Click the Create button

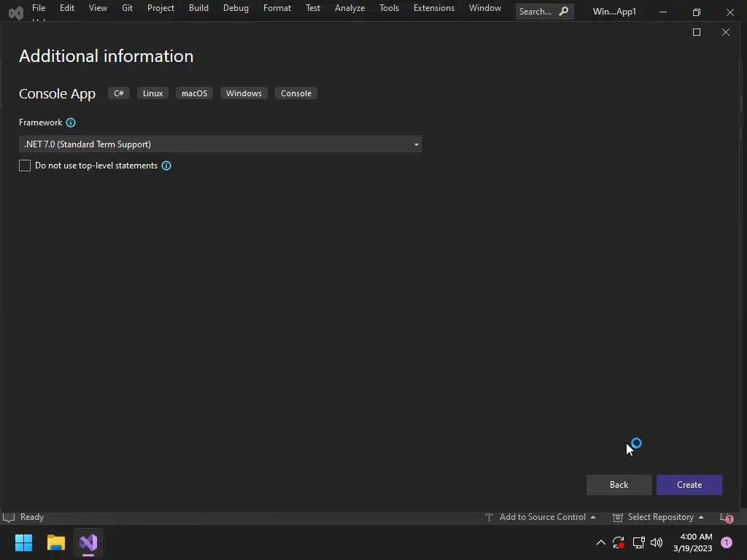(x=689, y=485)
